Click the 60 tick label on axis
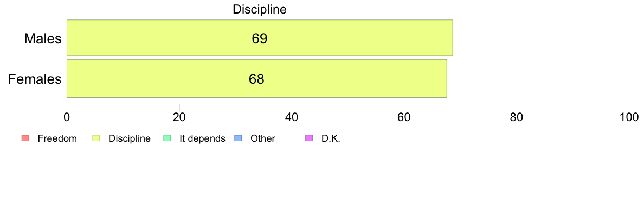This screenshot has width=644, height=199. (404, 117)
